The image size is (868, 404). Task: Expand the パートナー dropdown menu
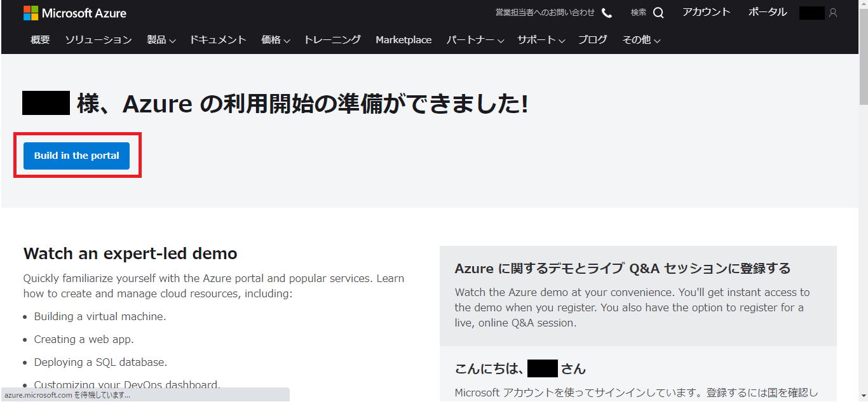(475, 39)
